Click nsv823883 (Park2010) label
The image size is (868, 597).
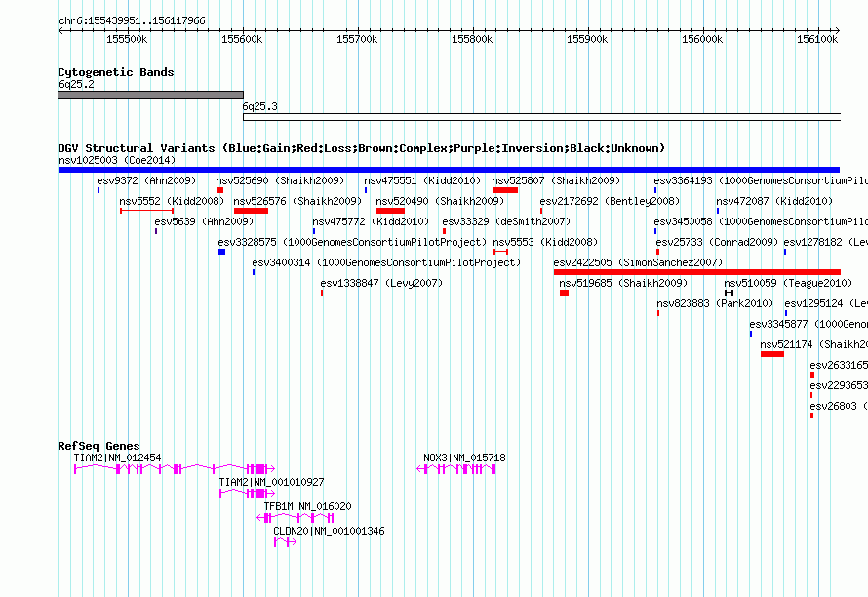(x=715, y=303)
